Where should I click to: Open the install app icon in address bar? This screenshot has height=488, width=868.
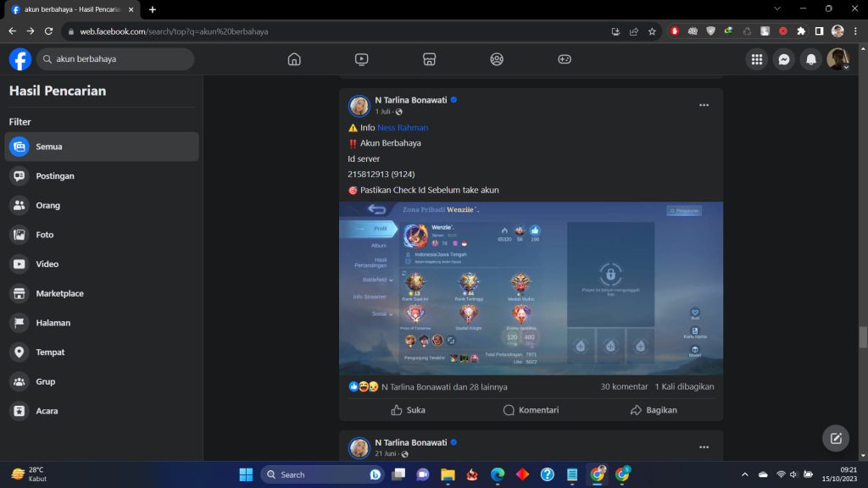pyautogui.click(x=615, y=31)
